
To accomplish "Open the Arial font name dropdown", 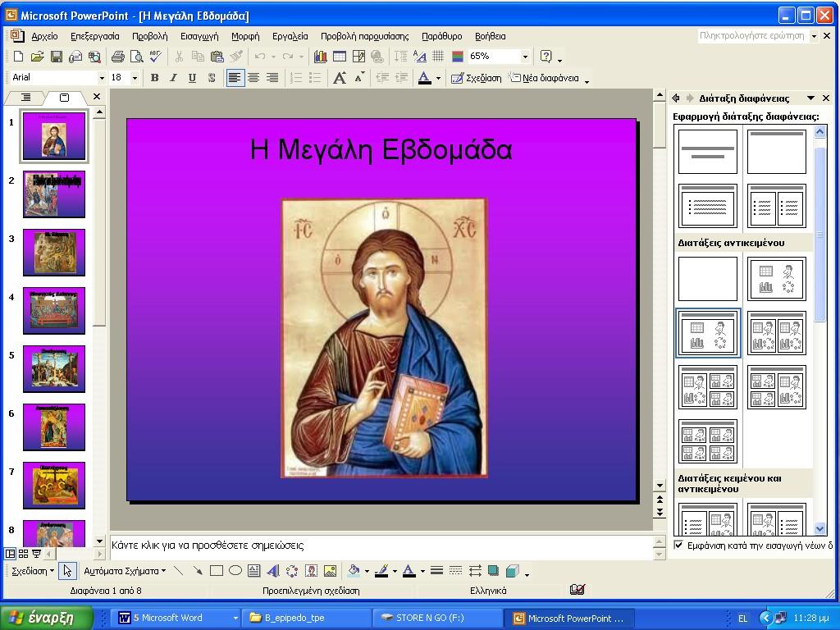I will point(102,78).
